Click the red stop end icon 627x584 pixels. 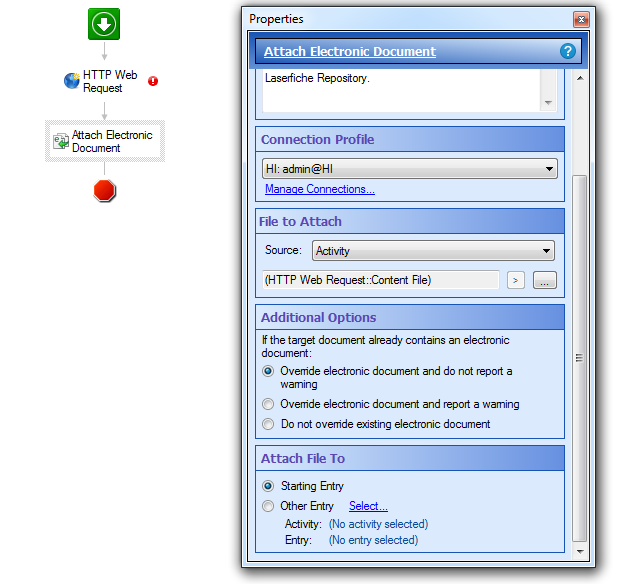[x=105, y=190]
